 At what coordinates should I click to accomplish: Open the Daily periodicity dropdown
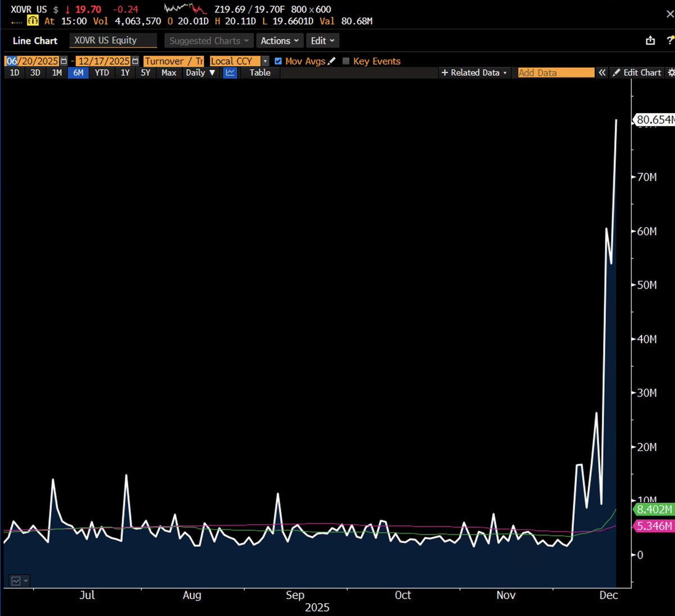[200, 73]
